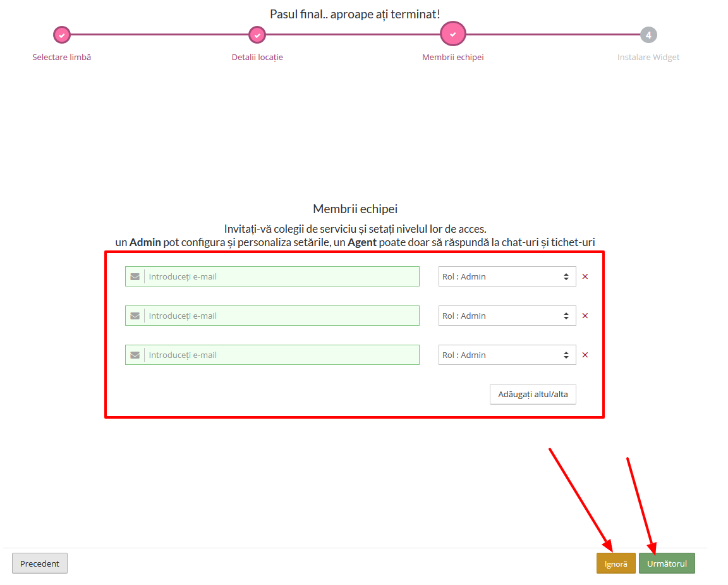
Task: Select the Instalare Widget step label
Action: pyautogui.click(x=648, y=57)
